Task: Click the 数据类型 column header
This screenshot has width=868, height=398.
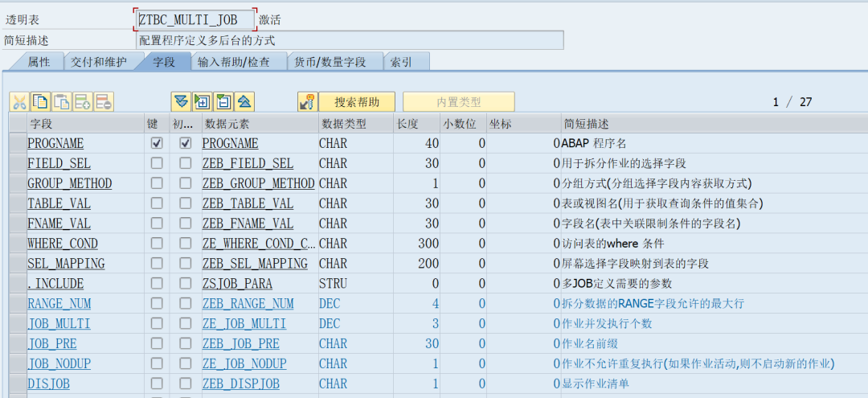Action: (356, 124)
